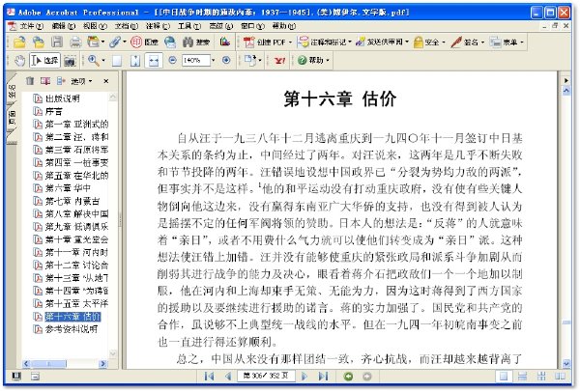The height and width of the screenshot is (392, 580).
Task: Delete bookmark with trash icon
Action: [30, 80]
